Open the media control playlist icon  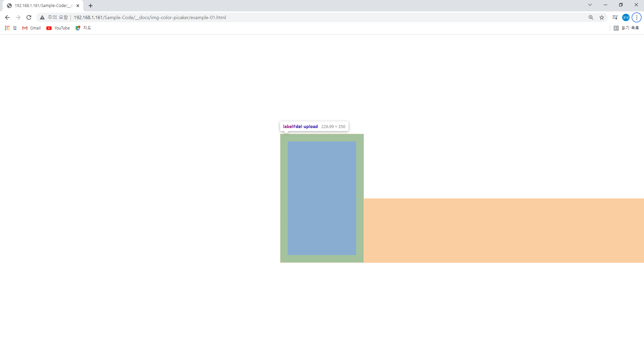(x=615, y=17)
